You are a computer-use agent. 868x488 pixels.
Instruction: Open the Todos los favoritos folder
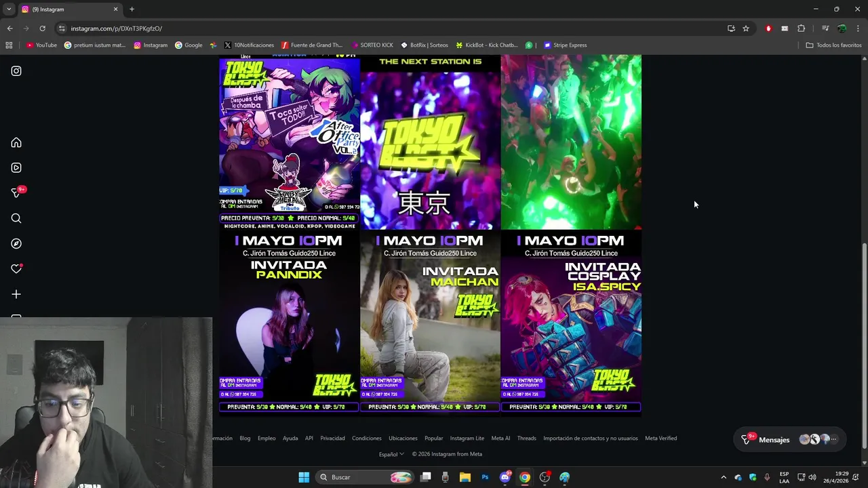click(833, 45)
